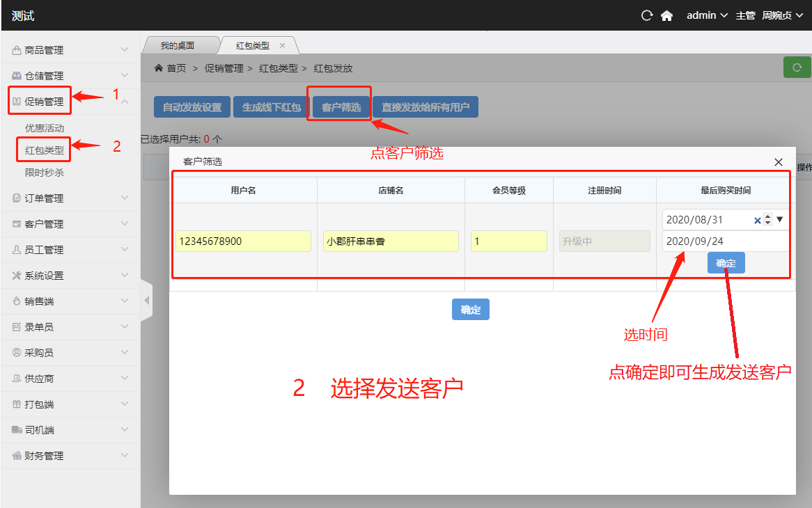Click 直接发放给所有用户 button
This screenshot has width=812, height=508.
425,107
